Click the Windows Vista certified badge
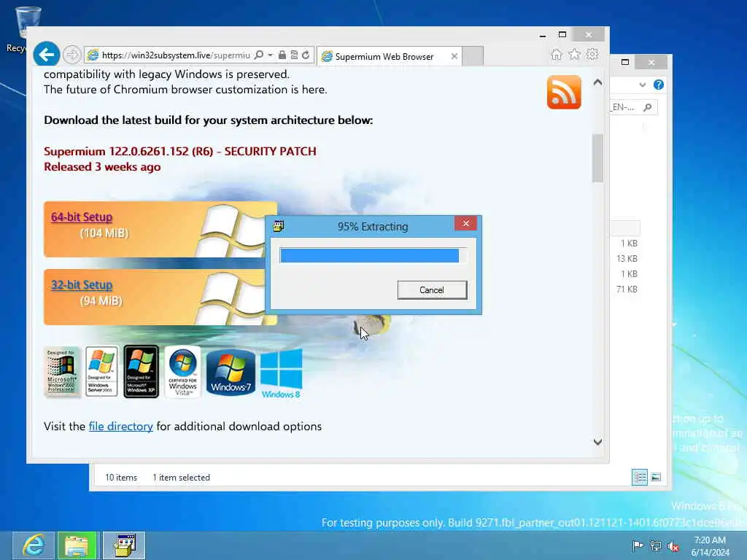 (x=182, y=372)
